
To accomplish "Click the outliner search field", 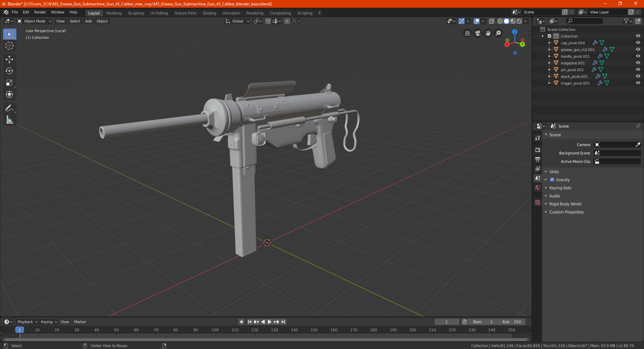I will [x=584, y=21].
